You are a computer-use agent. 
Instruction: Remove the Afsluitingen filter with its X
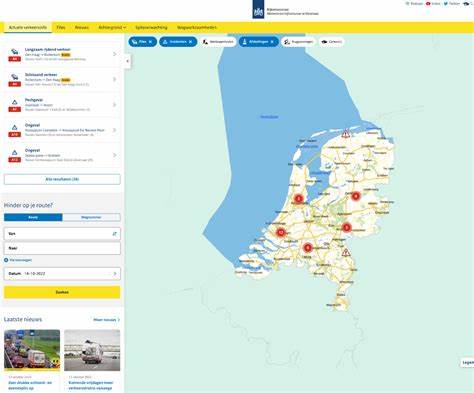(x=272, y=42)
